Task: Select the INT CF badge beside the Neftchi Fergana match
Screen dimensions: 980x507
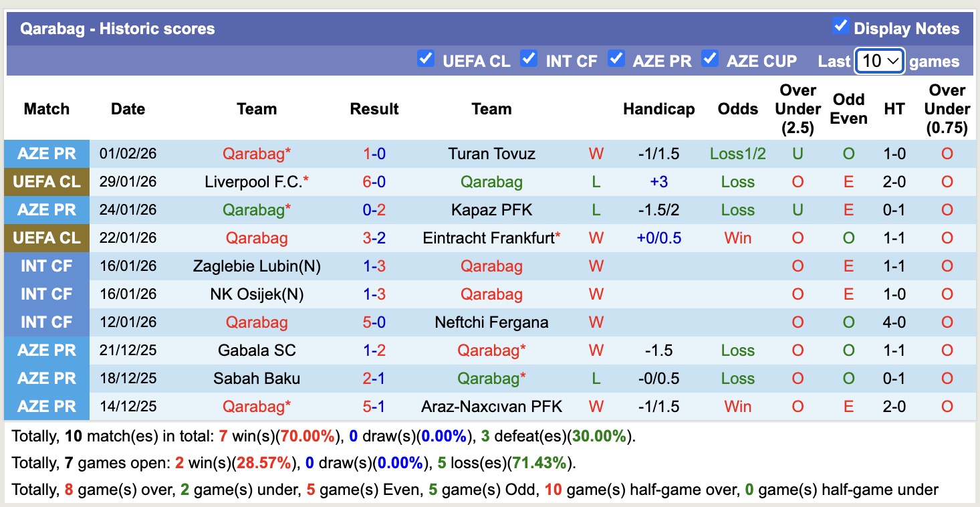Action: click(46, 322)
